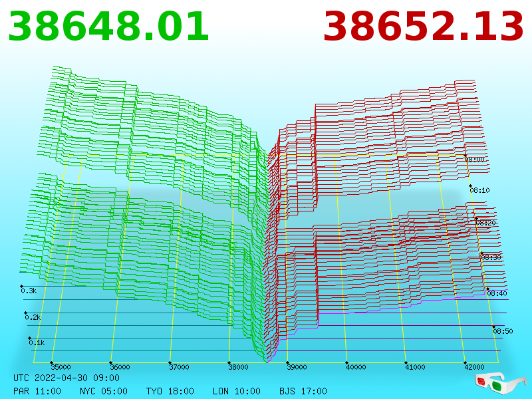Click the 0.1k depth axis label
The height and width of the screenshot is (399, 532).
[37, 342]
